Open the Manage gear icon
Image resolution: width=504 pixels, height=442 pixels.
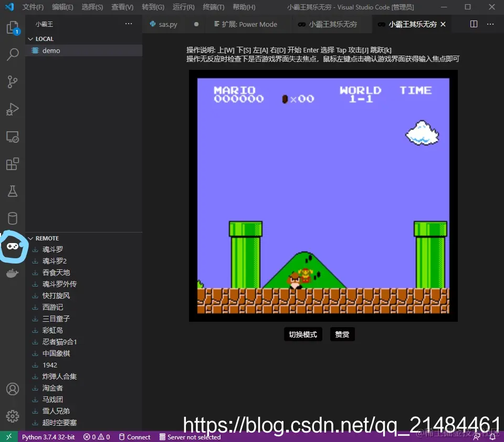(x=13, y=416)
